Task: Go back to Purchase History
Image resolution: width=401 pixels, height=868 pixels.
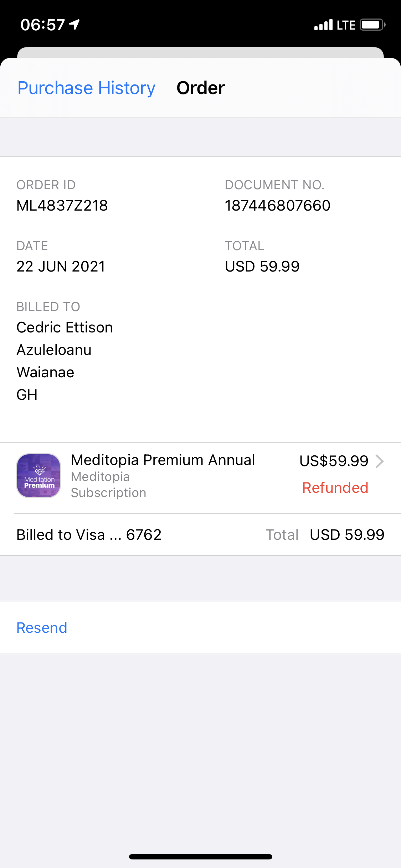Action: click(x=86, y=88)
